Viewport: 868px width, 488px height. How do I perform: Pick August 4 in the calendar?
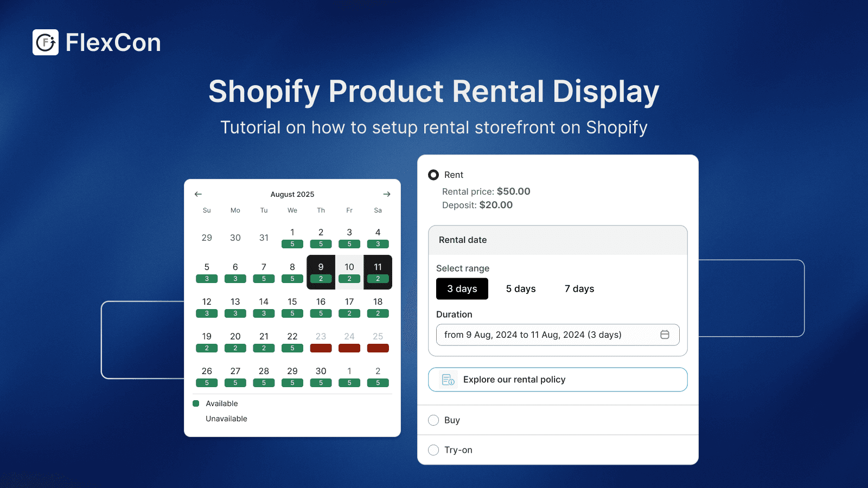[378, 237]
